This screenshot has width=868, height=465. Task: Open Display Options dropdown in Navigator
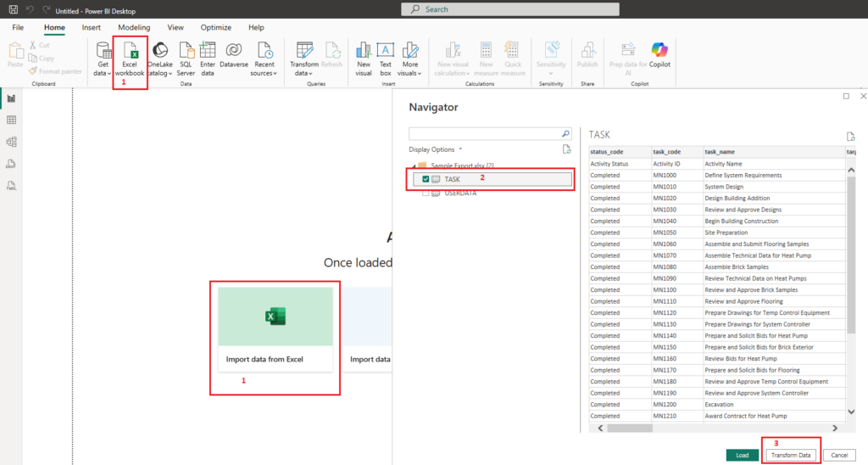pyautogui.click(x=435, y=149)
